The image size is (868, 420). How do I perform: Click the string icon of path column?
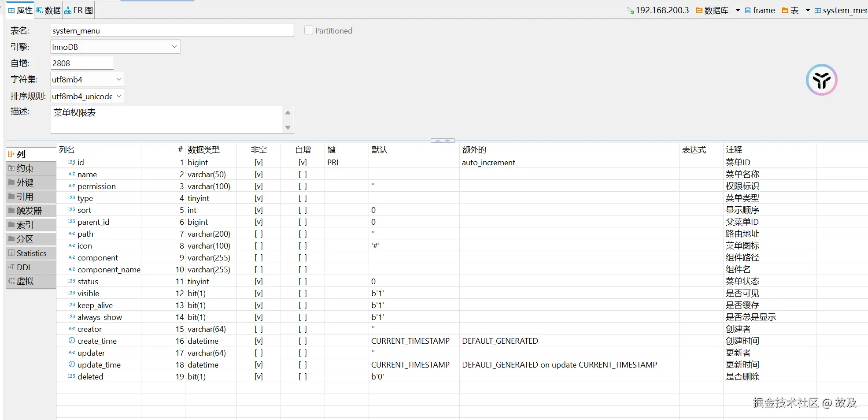71,234
